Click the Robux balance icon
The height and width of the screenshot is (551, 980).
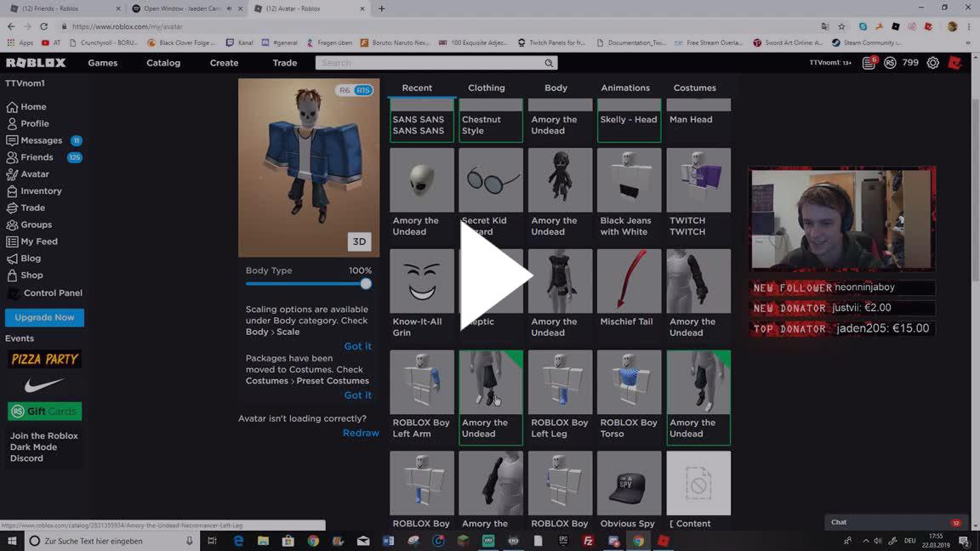(890, 62)
